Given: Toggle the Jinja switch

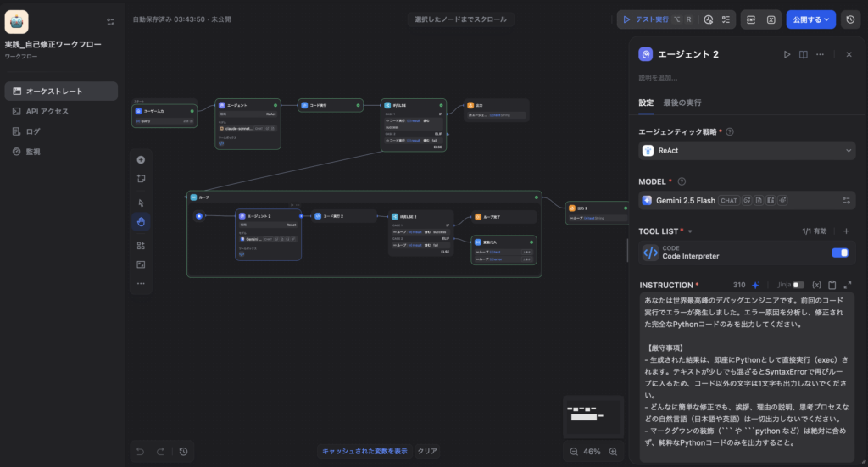Looking at the screenshot, I should pyautogui.click(x=798, y=285).
